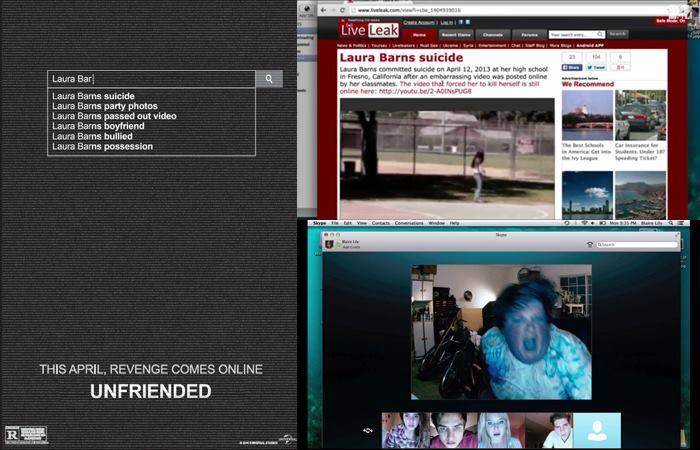Pick the suggestion Laura Barns suicide
The width and height of the screenshot is (700, 450).
point(93,96)
